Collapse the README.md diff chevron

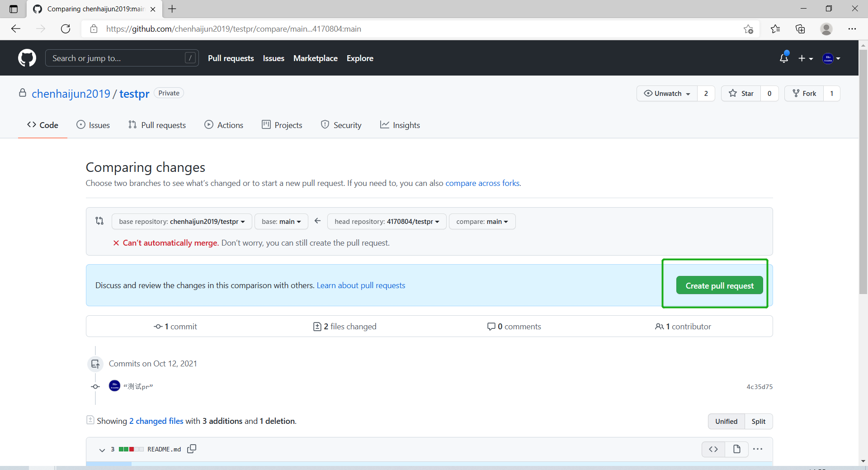click(x=102, y=450)
